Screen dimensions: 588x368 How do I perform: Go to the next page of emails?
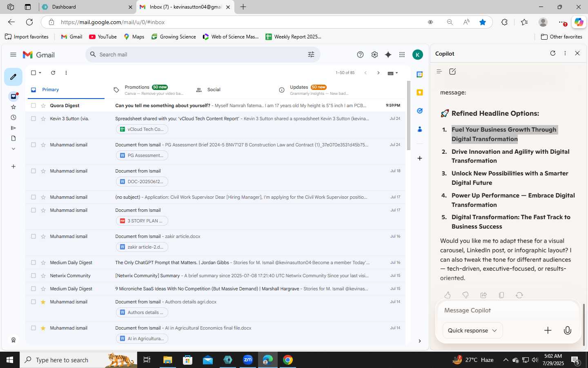pyautogui.click(x=379, y=73)
